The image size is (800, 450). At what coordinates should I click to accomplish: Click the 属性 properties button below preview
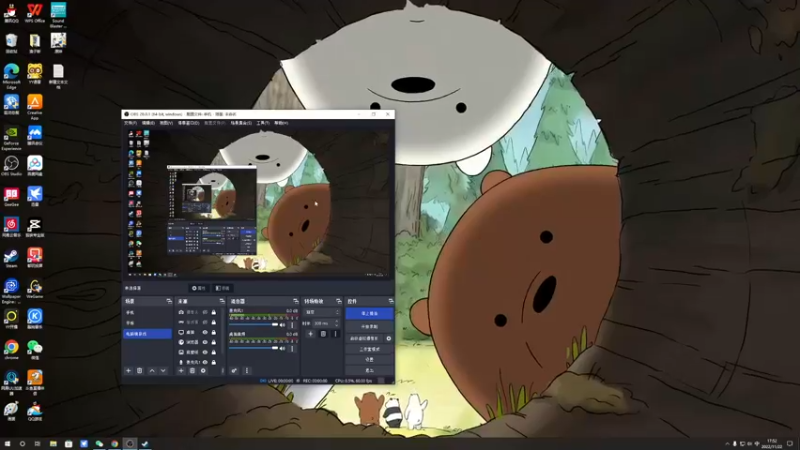click(198, 288)
